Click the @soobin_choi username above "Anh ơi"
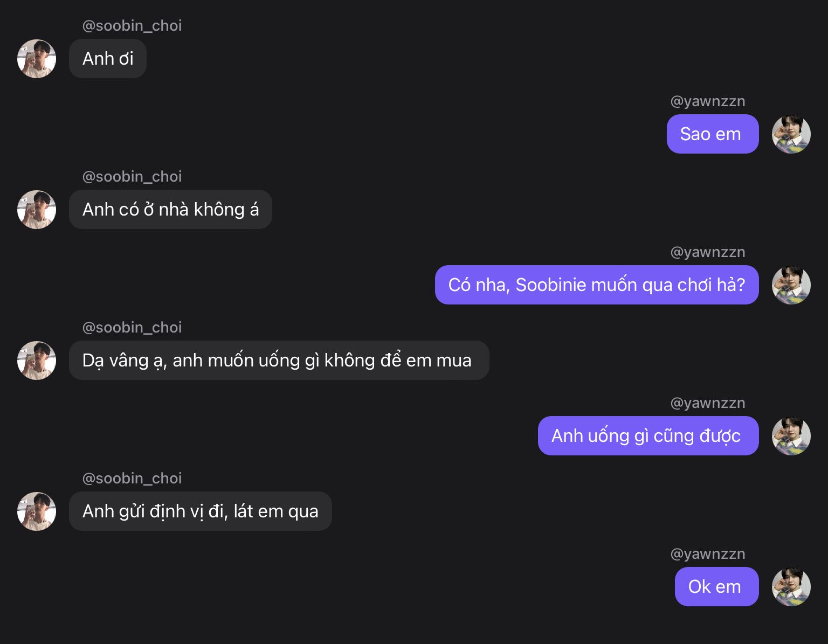Viewport: 828px width, 644px height. (x=132, y=26)
